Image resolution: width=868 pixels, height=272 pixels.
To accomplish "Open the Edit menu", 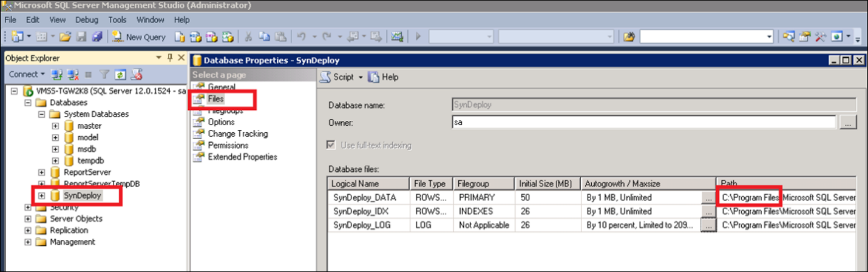I will coord(33,20).
